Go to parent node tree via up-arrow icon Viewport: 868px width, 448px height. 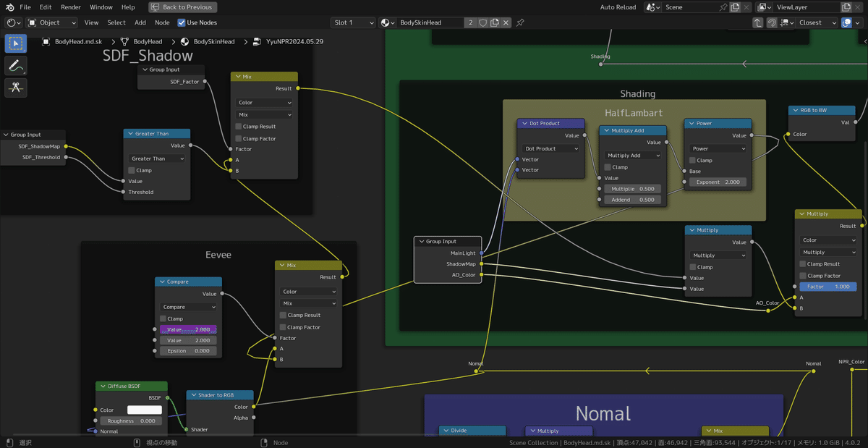[x=757, y=22]
